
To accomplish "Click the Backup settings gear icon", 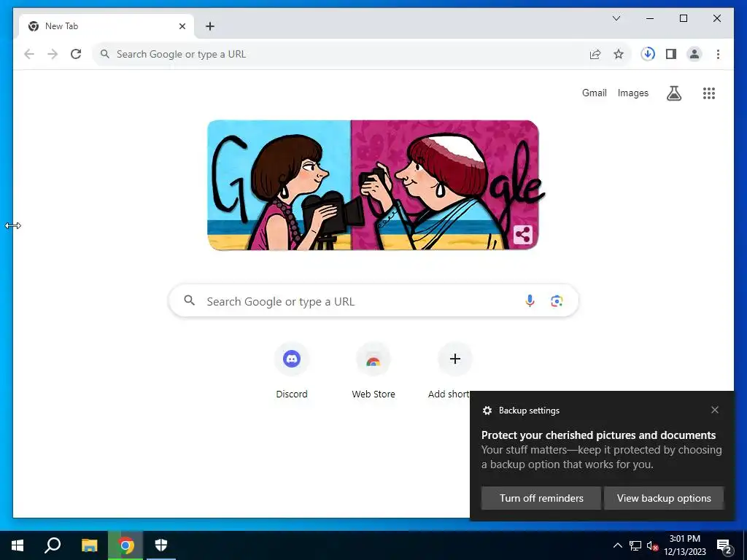I will pos(487,411).
